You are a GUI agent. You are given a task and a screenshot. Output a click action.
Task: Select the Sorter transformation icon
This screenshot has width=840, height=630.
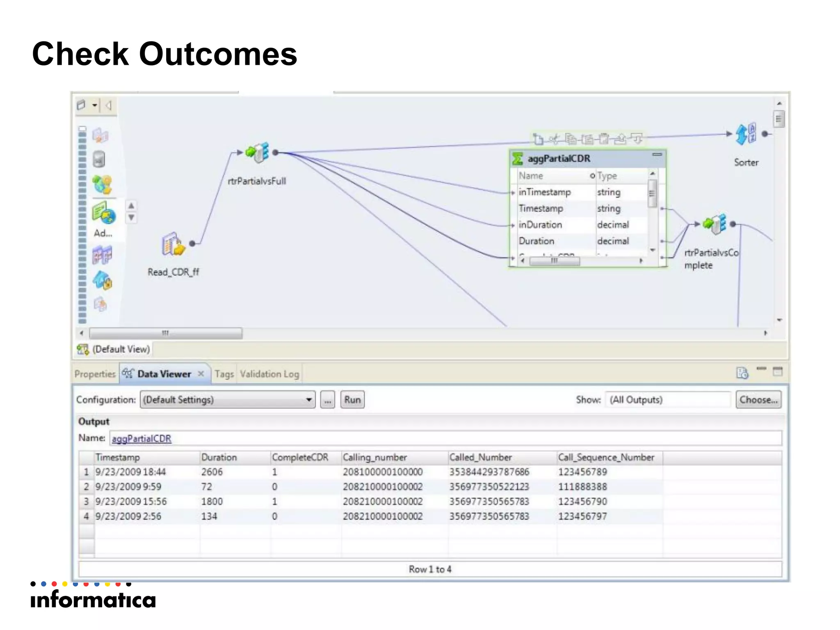point(746,134)
